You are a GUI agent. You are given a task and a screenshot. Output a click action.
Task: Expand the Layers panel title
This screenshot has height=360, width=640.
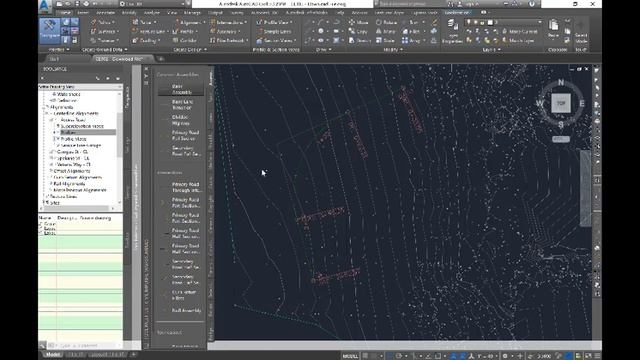(491, 49)
